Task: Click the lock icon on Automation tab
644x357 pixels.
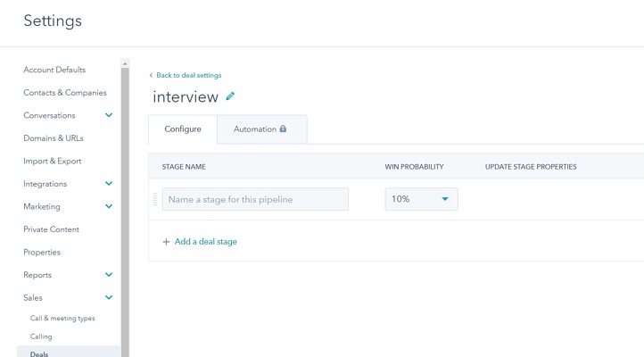Action: coord(283,129)
